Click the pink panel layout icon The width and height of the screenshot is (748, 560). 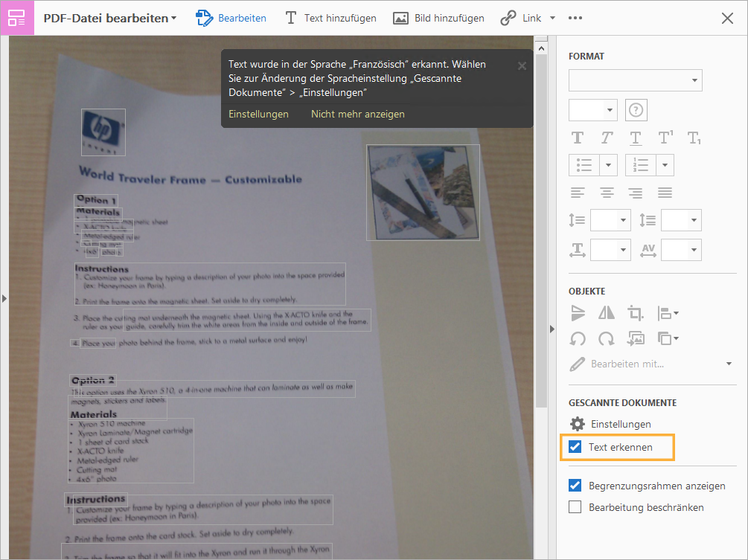pyautogui.click(x=16, y=18)
